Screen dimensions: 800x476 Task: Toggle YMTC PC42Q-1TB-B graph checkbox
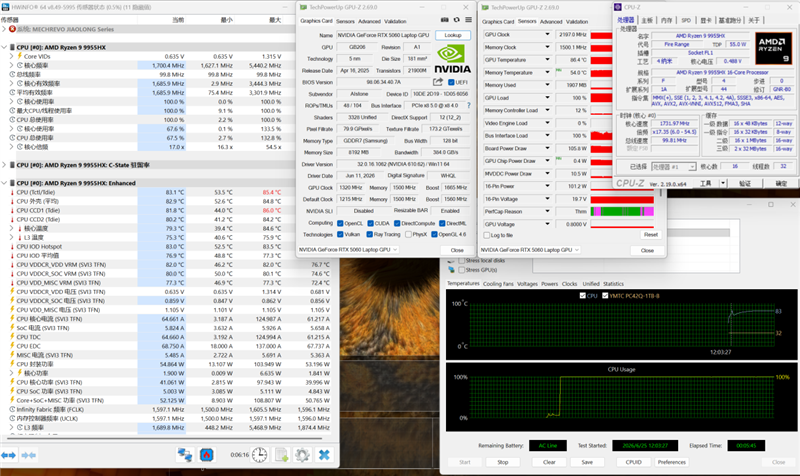[x=605, y=295]
